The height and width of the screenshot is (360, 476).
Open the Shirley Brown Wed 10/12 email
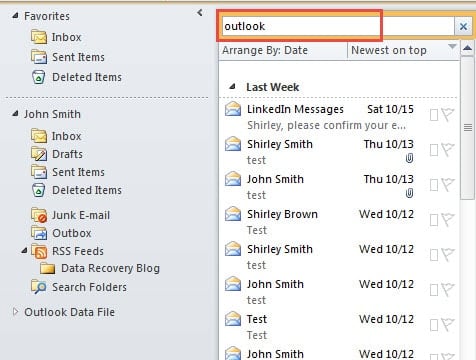(x=339, y=222)
